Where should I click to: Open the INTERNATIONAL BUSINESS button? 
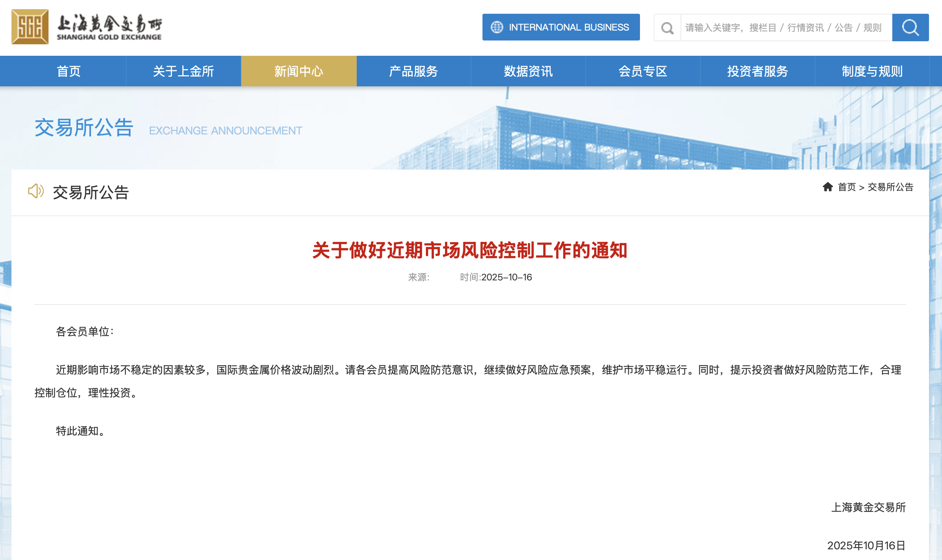click(x=561, y=27)
